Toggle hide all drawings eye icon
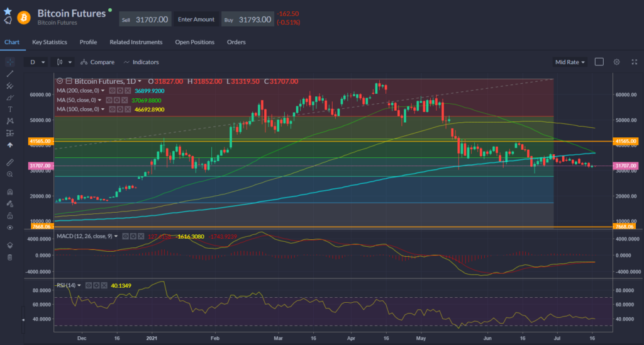Image resolution: width=644 pixels, height=345 pixels. 10,228
